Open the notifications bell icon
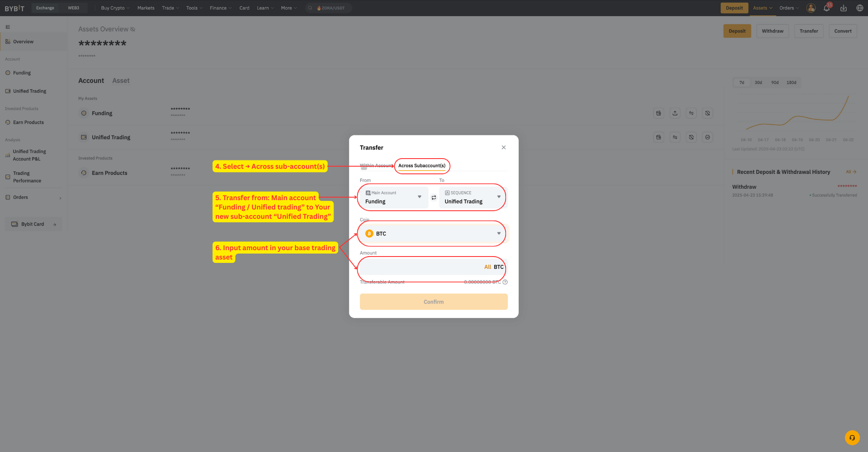This screenshot has height=452, width=868. 826,8
